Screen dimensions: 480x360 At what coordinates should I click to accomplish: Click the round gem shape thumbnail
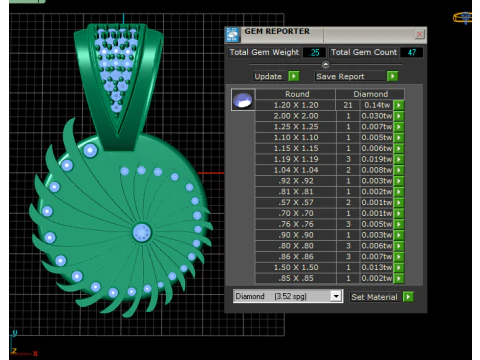(x=243, y=100)
